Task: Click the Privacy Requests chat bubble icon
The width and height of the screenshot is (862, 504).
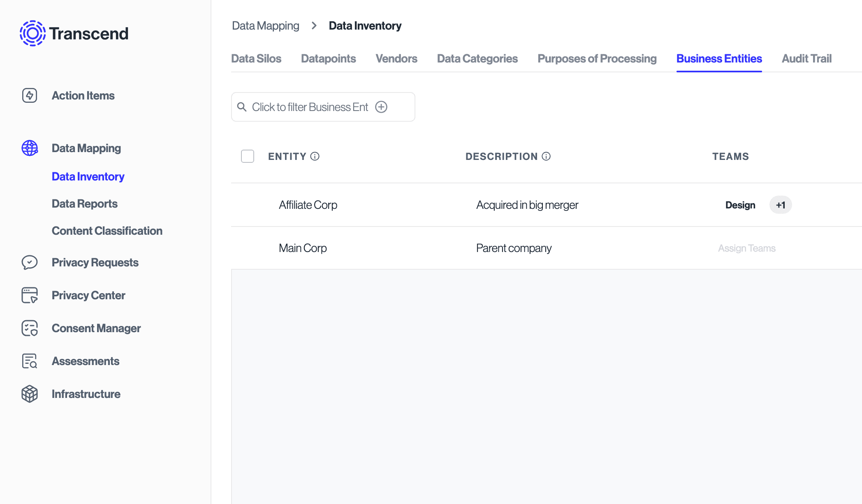Action: pos(30,262)
